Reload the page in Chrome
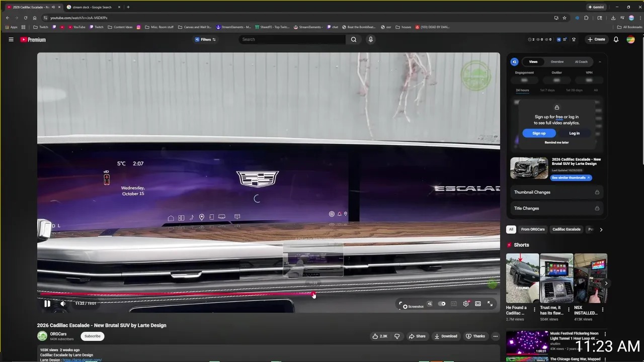Image resolution: width=644 pixels, height=362 pixels. [x=25, y=18]
